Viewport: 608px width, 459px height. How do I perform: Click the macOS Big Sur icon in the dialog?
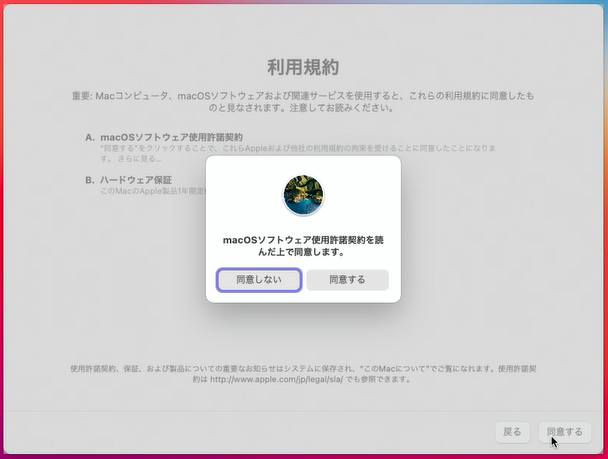coord(303,195)
